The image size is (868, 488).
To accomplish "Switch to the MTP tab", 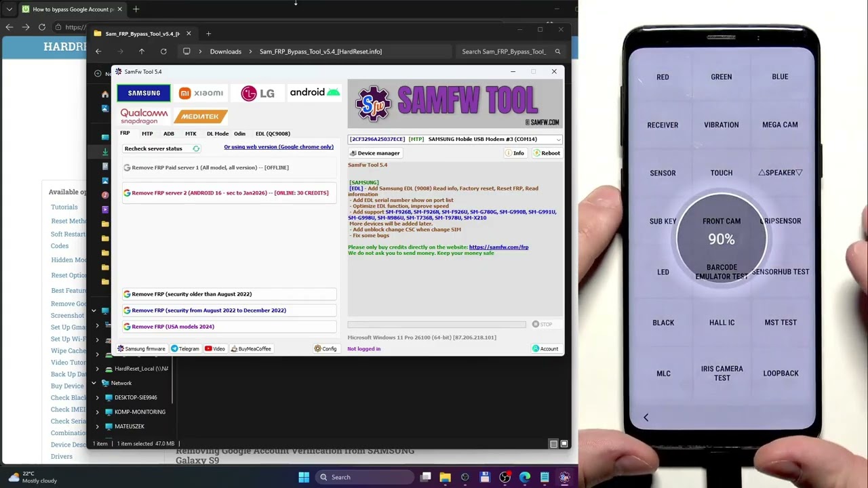I will (147, 134).
